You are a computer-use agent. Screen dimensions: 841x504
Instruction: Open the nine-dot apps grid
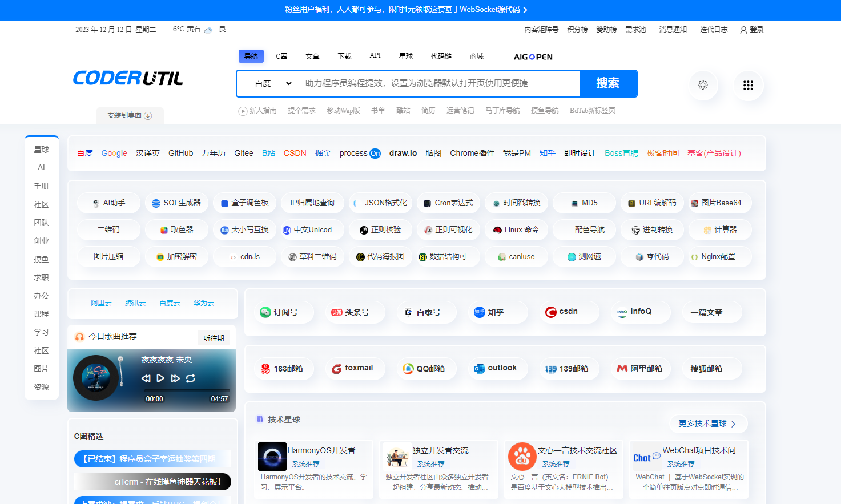tap(748, 85)
